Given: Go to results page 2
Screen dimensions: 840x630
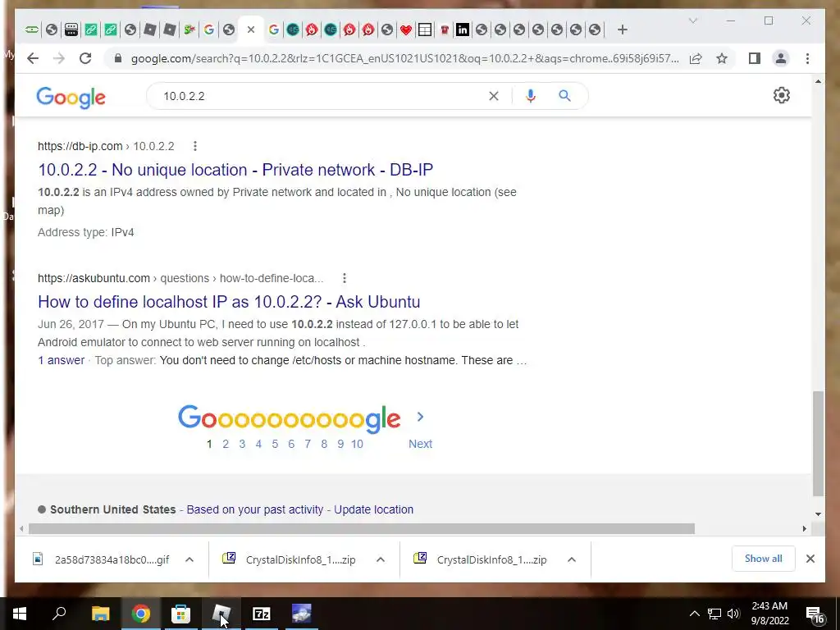Looking at the screenshot, I should point(226,444).
